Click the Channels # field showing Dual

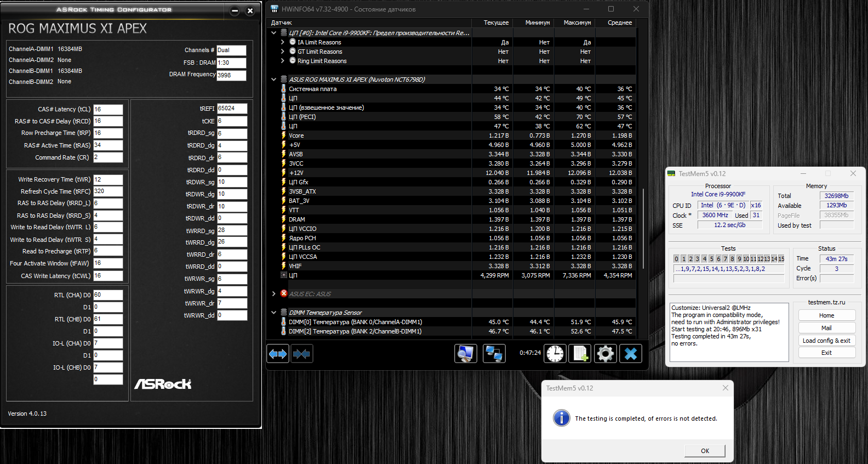(231, 50)
